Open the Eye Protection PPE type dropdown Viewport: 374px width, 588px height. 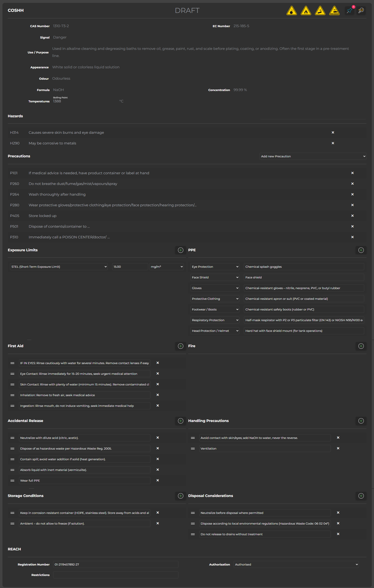[215, 267]
